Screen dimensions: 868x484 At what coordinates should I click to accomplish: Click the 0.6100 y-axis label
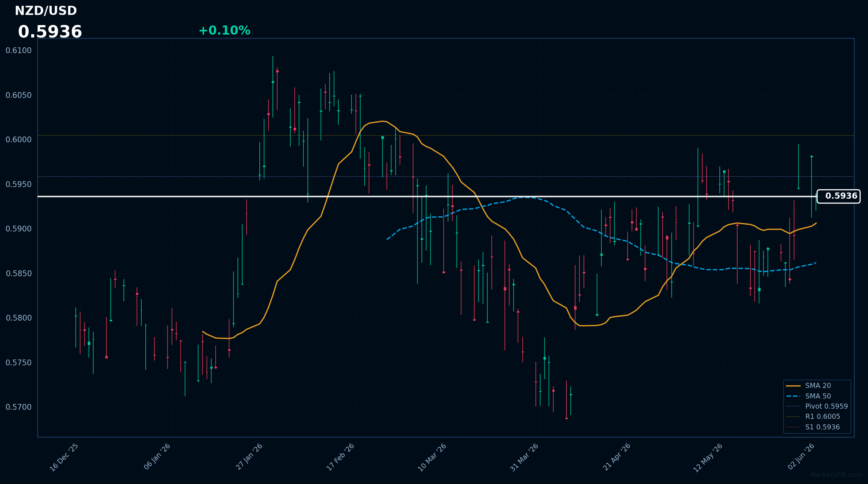(x=19, y=51)
